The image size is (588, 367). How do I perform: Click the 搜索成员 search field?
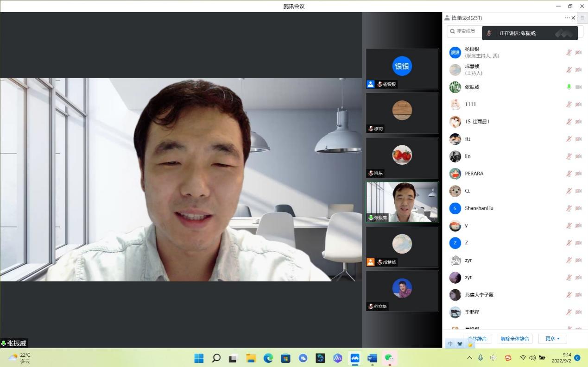pyautogui.click(x=464, y=31)
